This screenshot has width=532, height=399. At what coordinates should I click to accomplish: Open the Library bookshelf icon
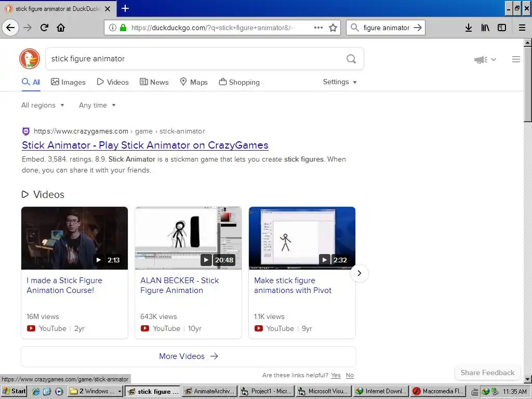click(x=485, y=28)
